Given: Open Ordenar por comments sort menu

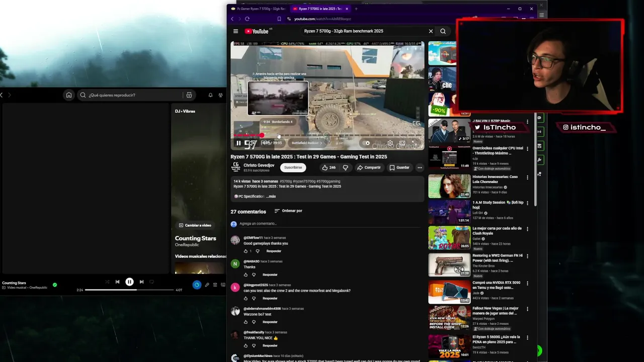Looking at the screenshot, I should (x=288, y=211).
